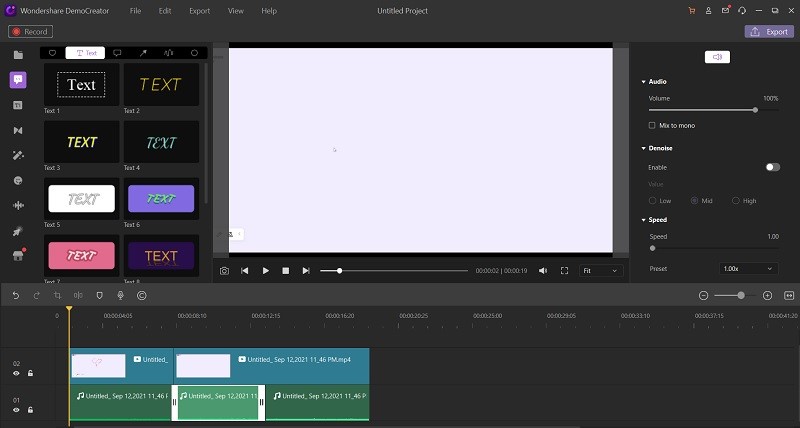The width and height of the screenshot is (800, 428).
Task: Click the purple Export button
Action: coord(769,32)
